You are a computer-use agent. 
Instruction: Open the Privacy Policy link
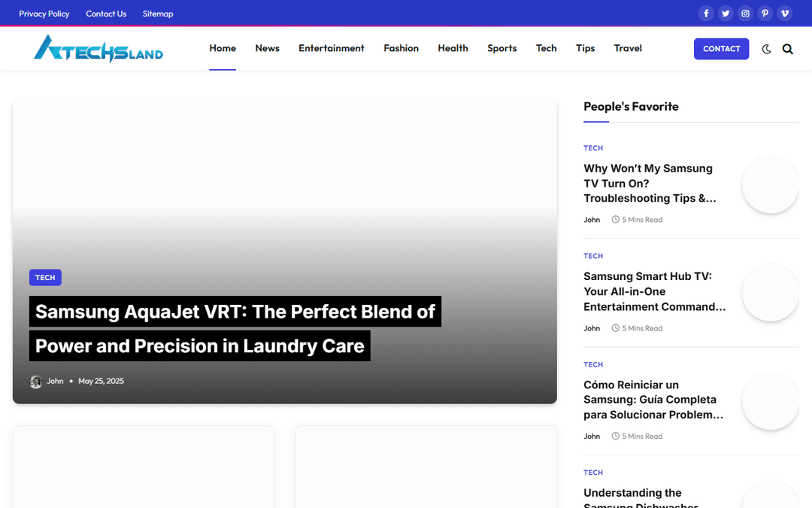[44, 14]
